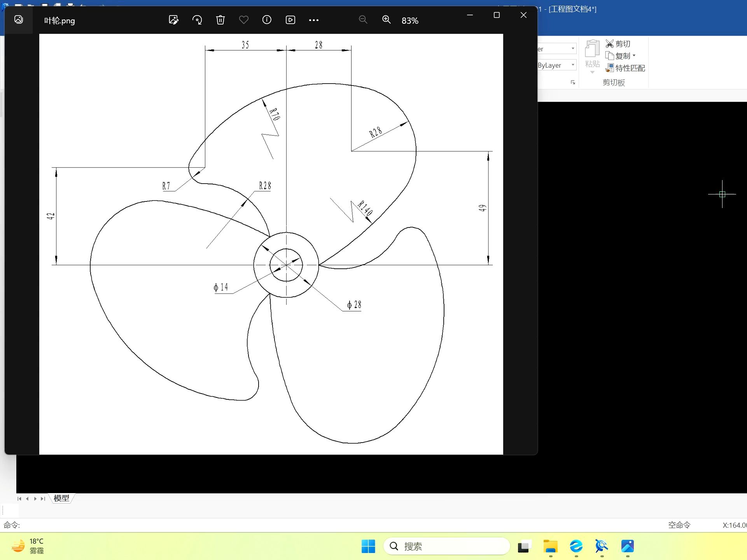747x560 pixels.
Task: Zoom in using the magnifier plus icon
Action: (x=386, y=20)
